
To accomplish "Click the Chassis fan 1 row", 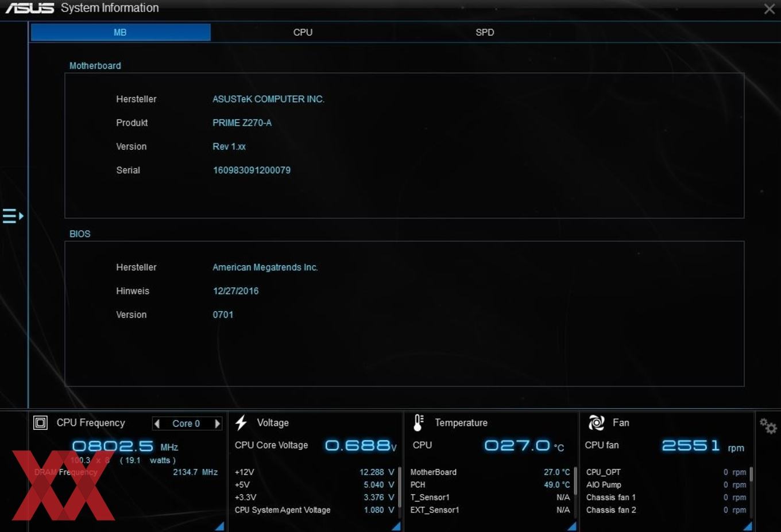I will [x=666, y=498].
